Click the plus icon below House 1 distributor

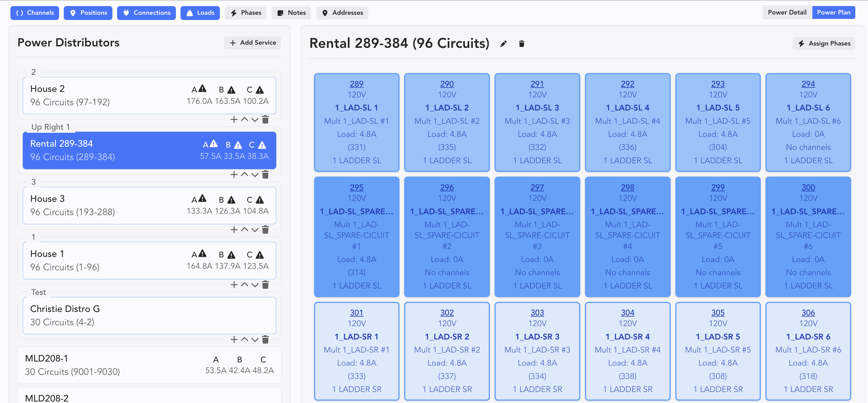pyautogui.click(x=234, y=285)
